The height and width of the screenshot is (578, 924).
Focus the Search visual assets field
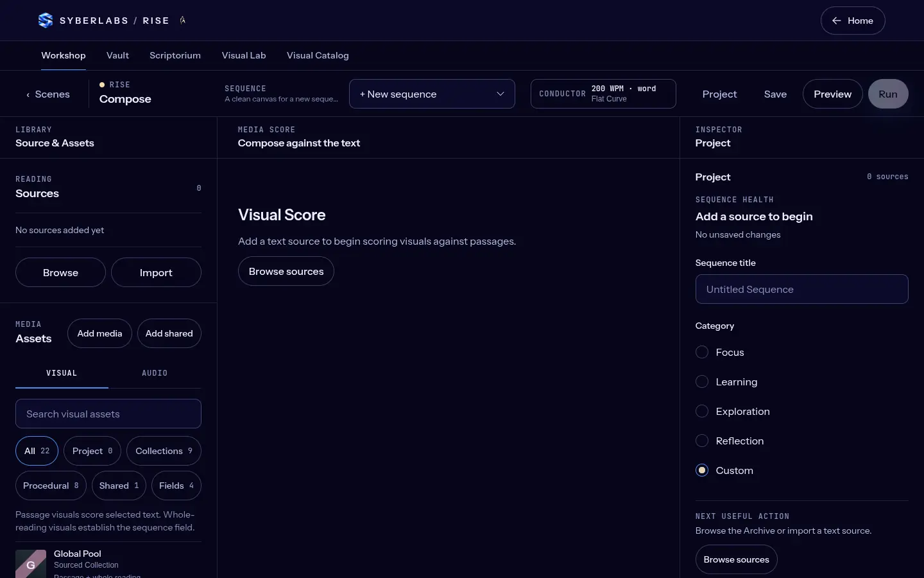coord(108,414)
